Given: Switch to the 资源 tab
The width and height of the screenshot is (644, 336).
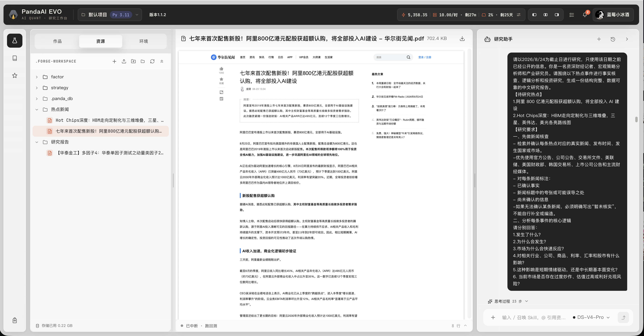Looking at the screenshot, I should (101, 41).
